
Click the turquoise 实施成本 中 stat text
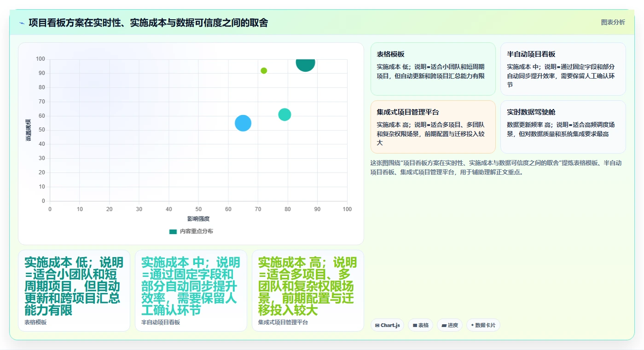coord(191,286)
